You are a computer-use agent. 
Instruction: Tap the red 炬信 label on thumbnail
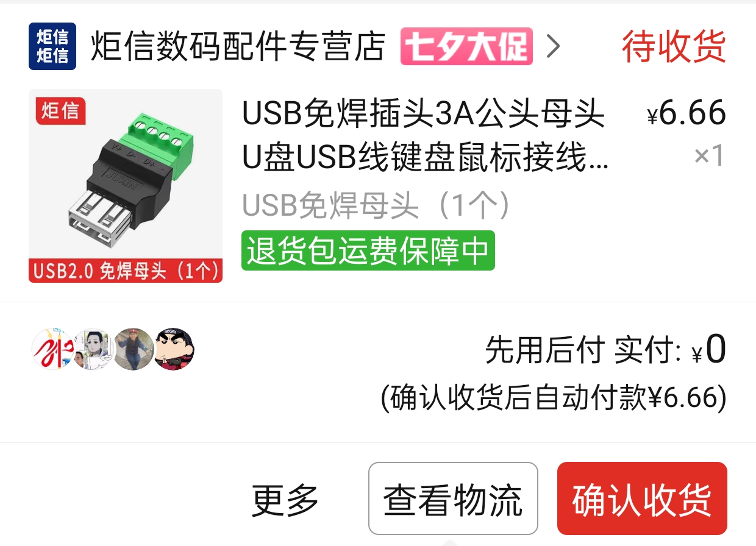[x=60, y=110]
